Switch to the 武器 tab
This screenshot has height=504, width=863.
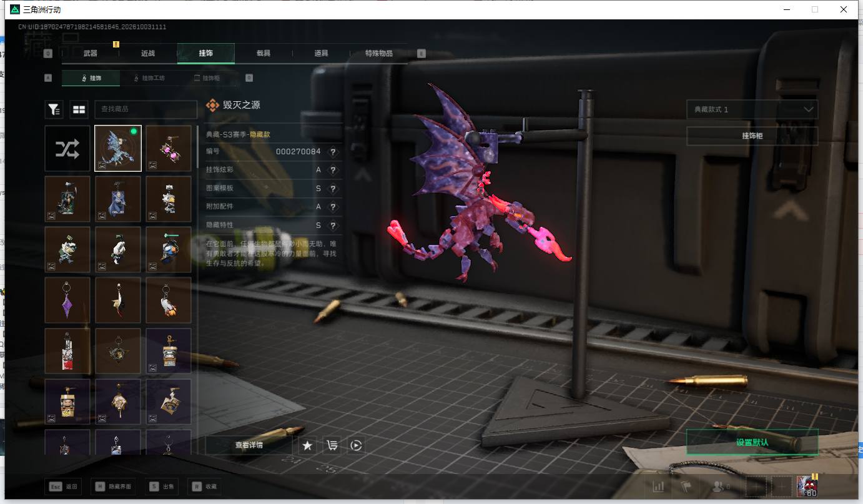pos(91,54)
